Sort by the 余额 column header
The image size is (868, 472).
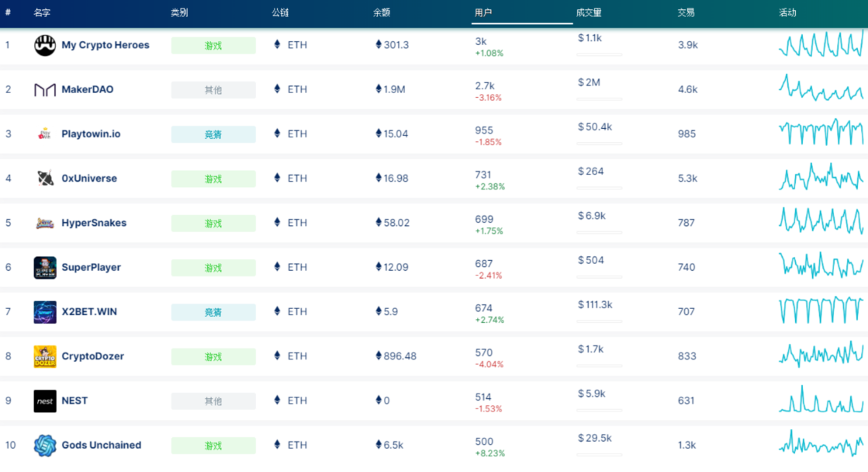click(382, 12)
